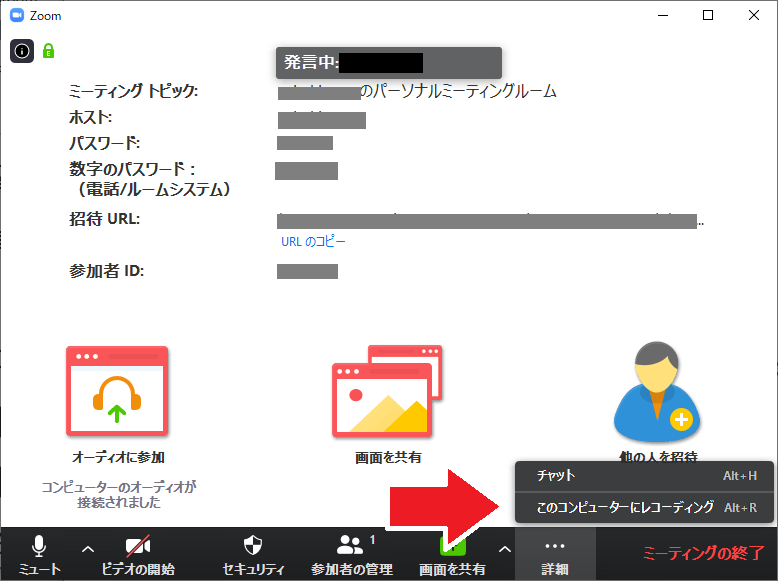
Task: Expand audio options chevron beside ミュート
Action: coord(88,549)
